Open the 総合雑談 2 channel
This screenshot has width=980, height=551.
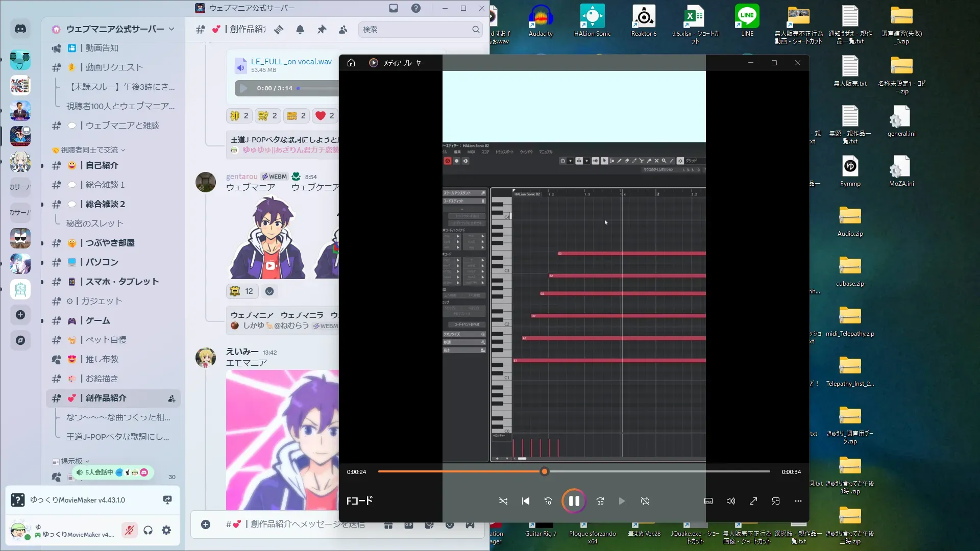(x=105, y=204)
